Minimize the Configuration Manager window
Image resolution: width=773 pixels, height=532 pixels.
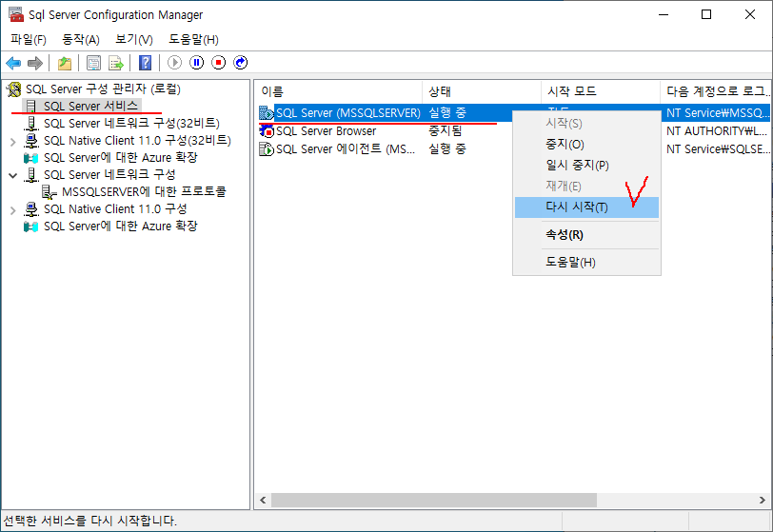pyautogui.click(x=664, y=15)
